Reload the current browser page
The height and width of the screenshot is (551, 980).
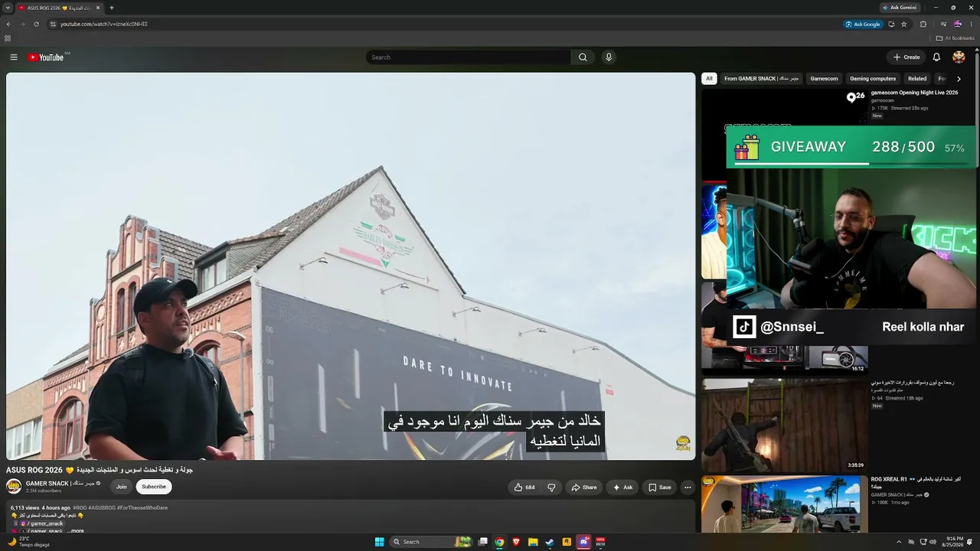tap(36, 24)
